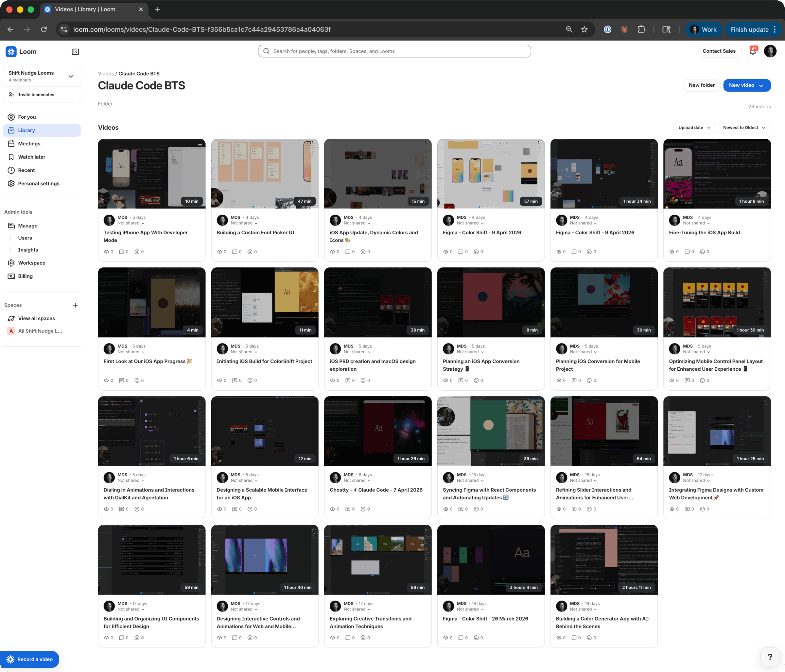Open the Upload date sort dropdown
Image resolution: width=785 pixels, height=672 pixels.
point(694,128)
